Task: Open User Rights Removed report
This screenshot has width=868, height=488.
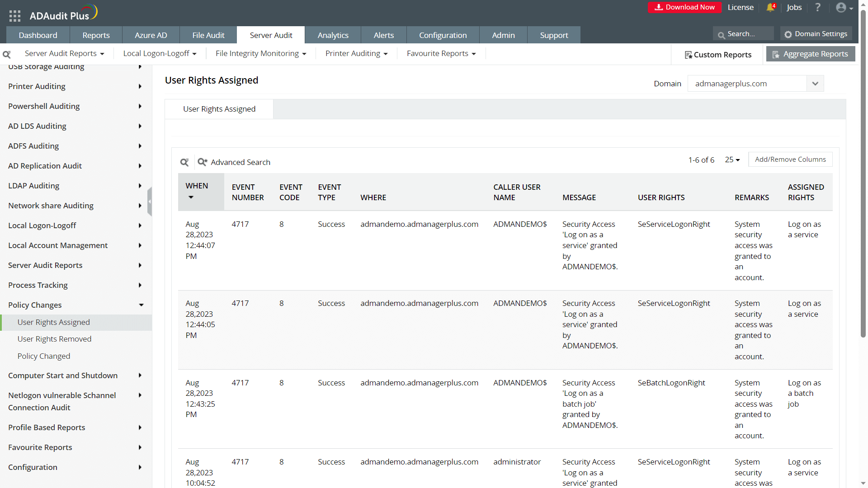Action: tap(54, 339)
